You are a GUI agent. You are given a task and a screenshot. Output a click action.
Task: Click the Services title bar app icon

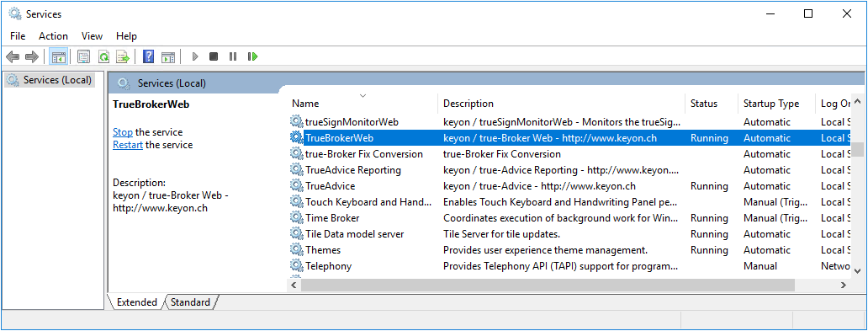click(x=15, y=13)
